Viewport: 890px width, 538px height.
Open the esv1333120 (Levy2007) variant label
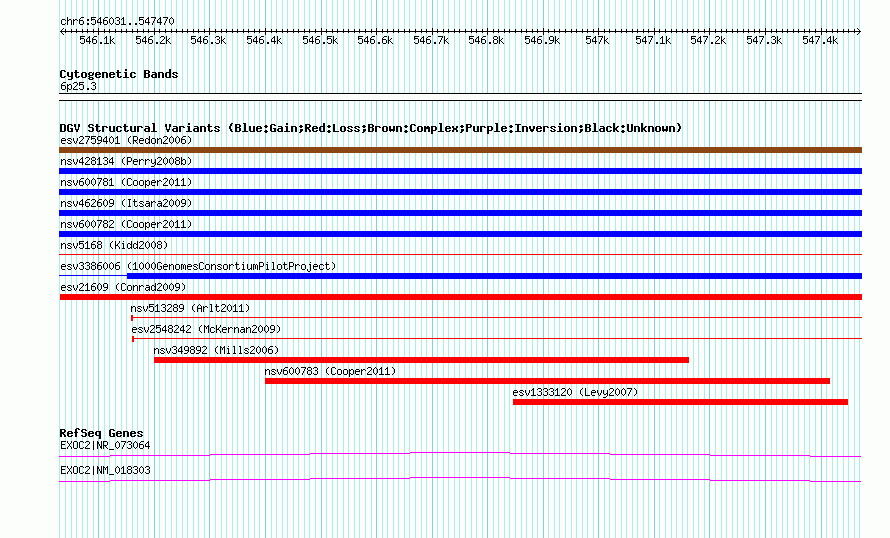[x=575, y=393]
